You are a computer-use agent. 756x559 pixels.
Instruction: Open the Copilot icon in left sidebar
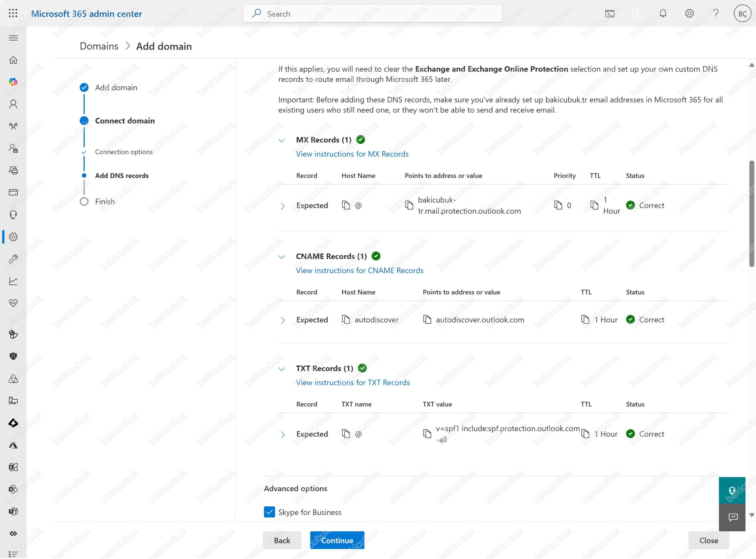(13, 82)
